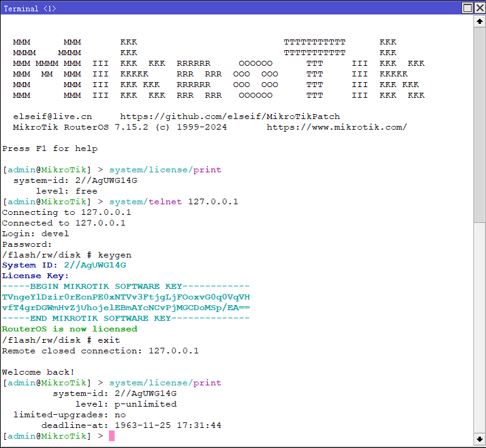
Task: Click the elseif@live.cn email address
Action: click(52, 117)
